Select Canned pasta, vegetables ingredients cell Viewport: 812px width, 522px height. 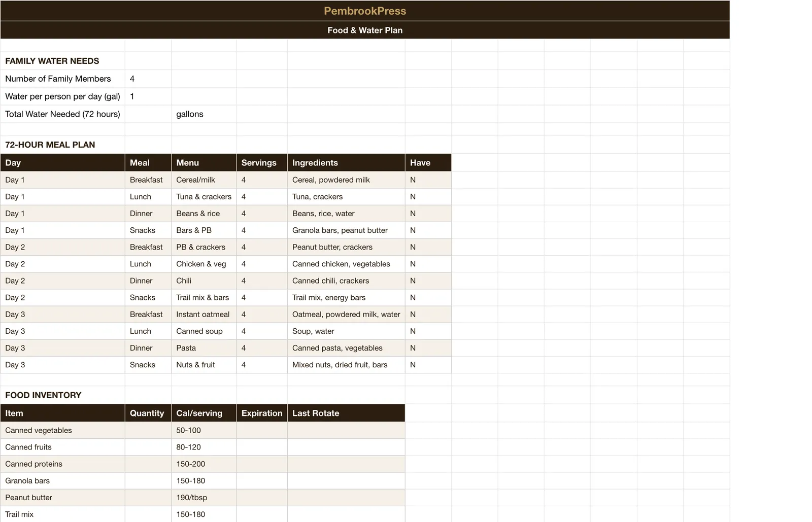(346, 348)
